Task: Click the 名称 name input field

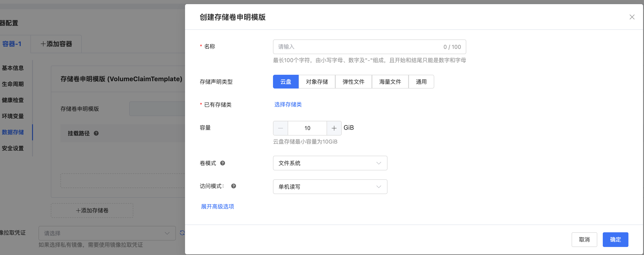Action: [x=357, y=47]
